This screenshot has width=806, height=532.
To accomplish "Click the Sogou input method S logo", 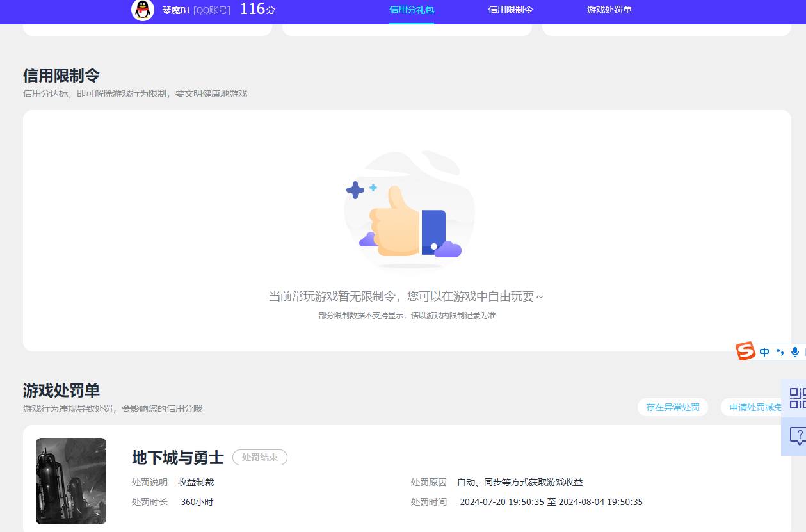I will [745, 351].
